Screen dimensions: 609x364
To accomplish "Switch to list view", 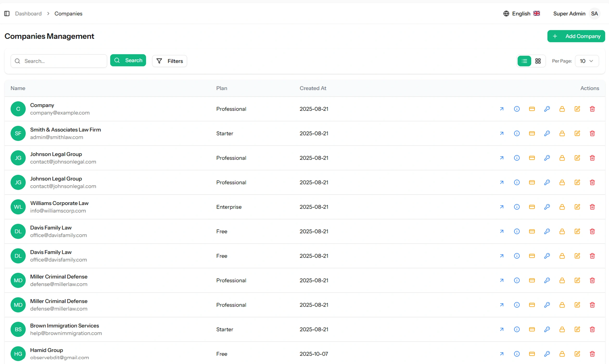I will (524, 61).
